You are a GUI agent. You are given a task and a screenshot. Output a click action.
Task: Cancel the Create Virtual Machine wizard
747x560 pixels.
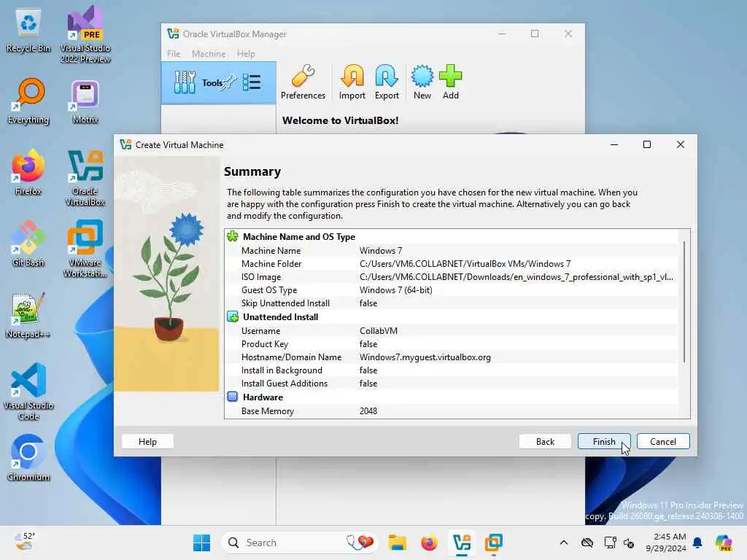tap(662, 441)
